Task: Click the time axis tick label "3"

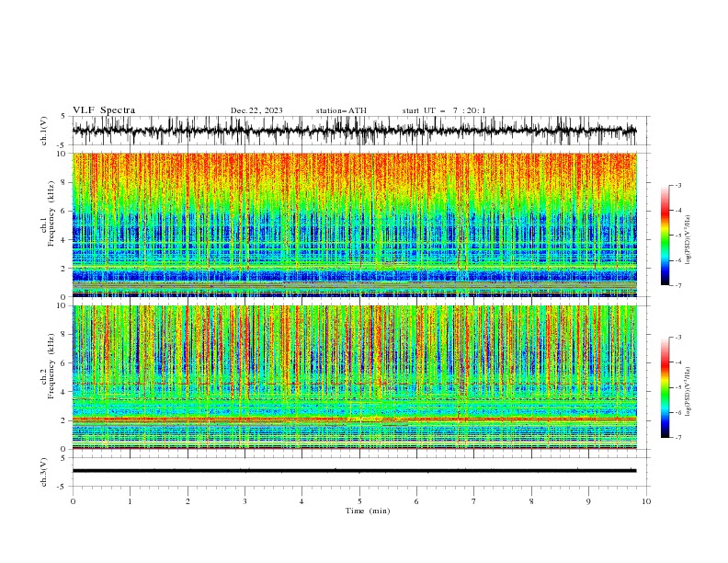Action: click(x=245, y=501)
